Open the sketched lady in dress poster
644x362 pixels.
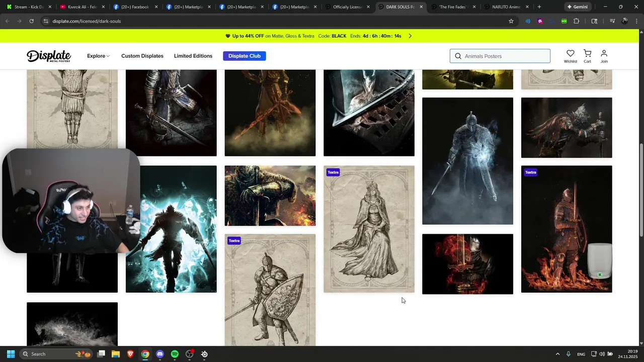point(369,229)
